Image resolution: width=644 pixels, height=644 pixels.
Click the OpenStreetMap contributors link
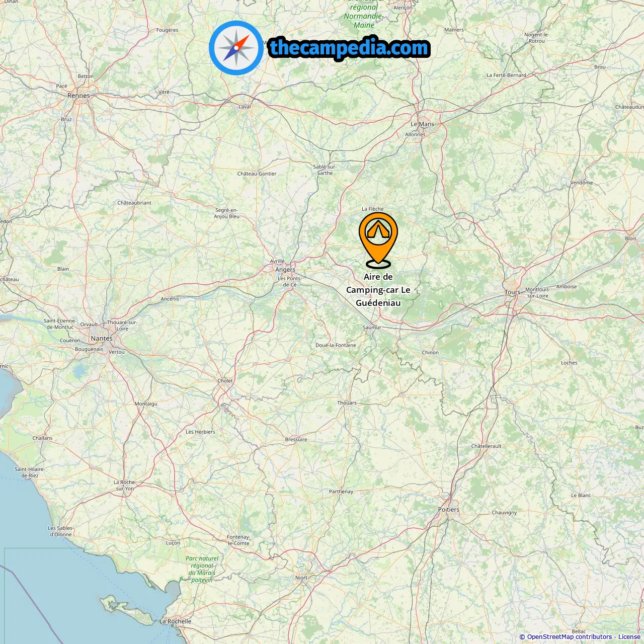pos(570,637)
